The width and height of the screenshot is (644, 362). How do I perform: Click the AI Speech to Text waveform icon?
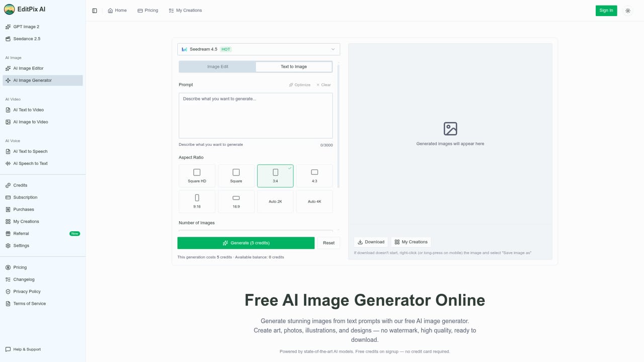click(8, 163)
